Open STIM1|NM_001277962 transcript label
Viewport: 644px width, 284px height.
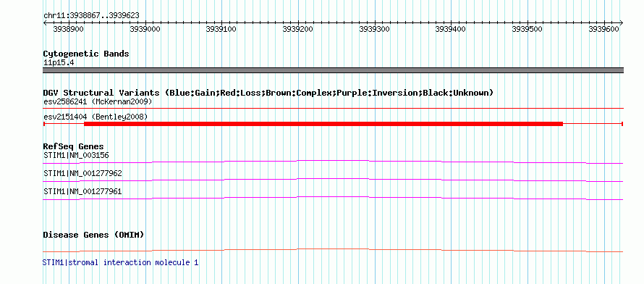82,173
